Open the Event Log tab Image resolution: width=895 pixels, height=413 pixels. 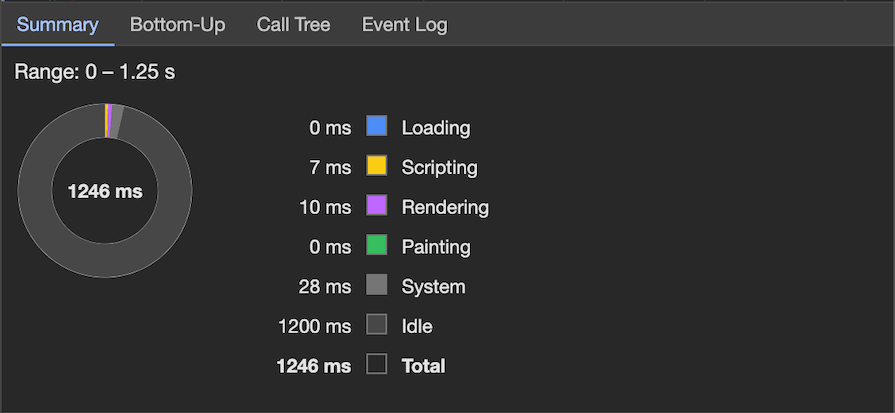coord(404,24)
